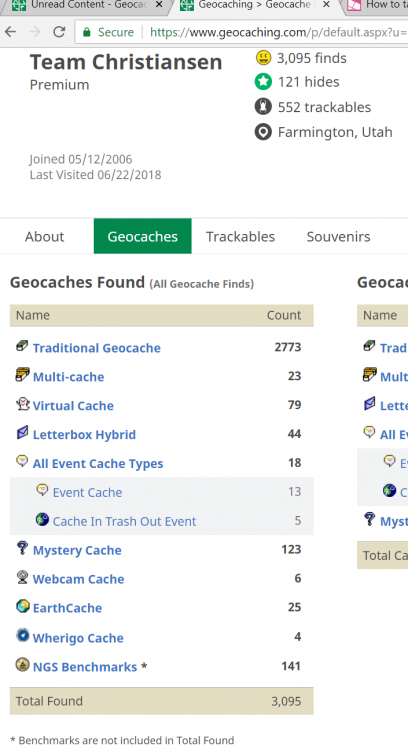Click the Name header in Found table
Image resolution: width=408 pixels, height=750 pixels.
tap(33, 315)
